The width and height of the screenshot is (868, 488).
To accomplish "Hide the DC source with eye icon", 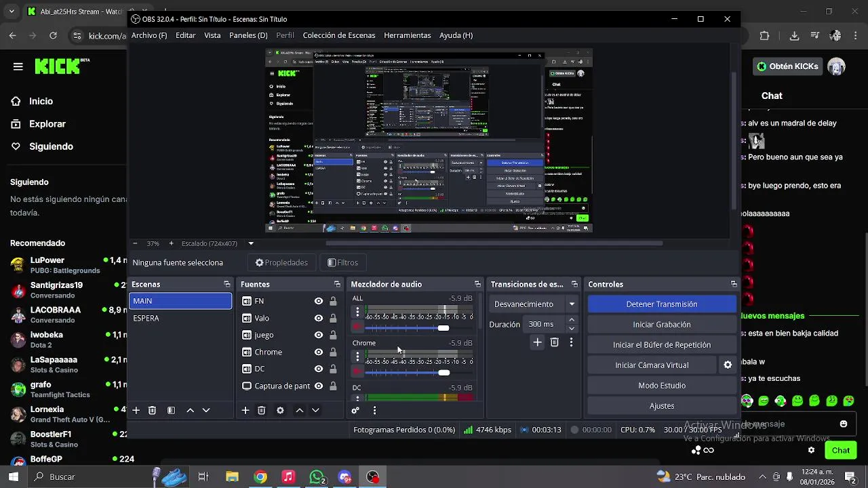I will pyautogui.click(x=319, y=369).
